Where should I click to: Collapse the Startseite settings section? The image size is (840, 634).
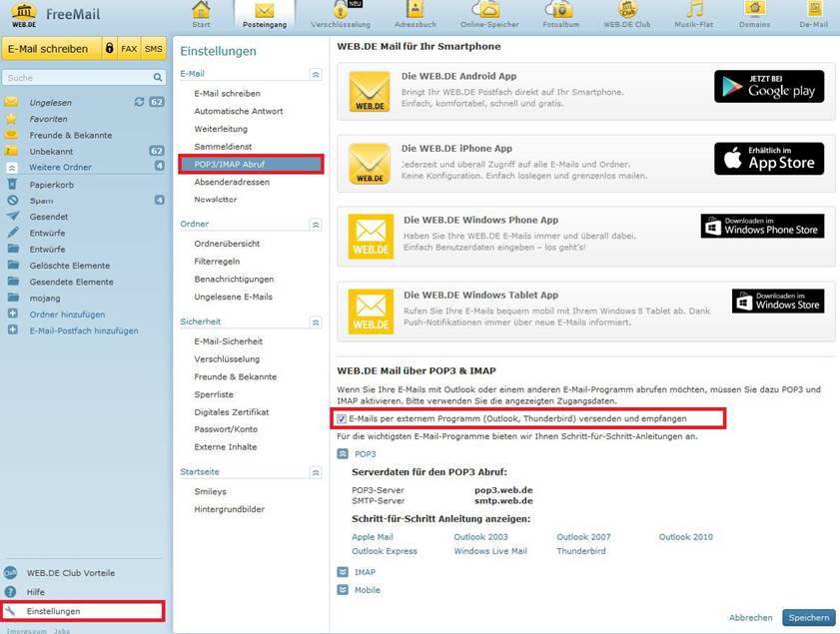(x=316, y=473)
